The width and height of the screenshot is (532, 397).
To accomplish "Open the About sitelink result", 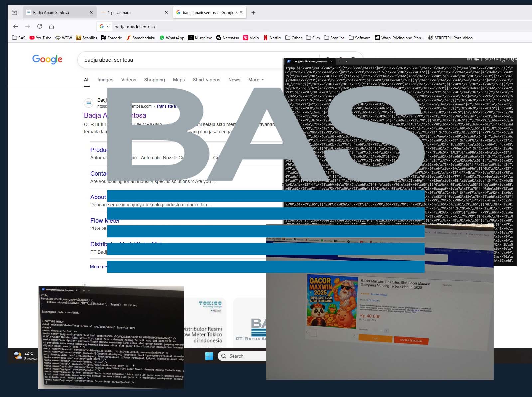I will click(98, 197).
